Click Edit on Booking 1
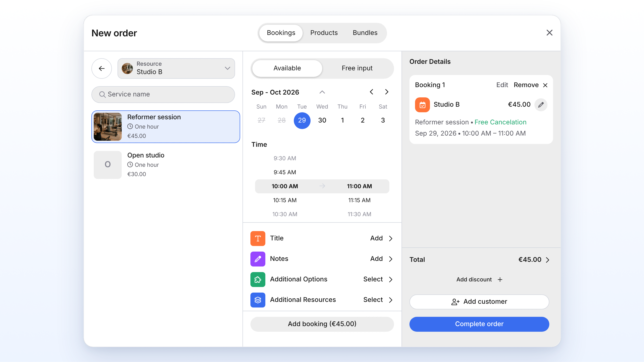 502,85
